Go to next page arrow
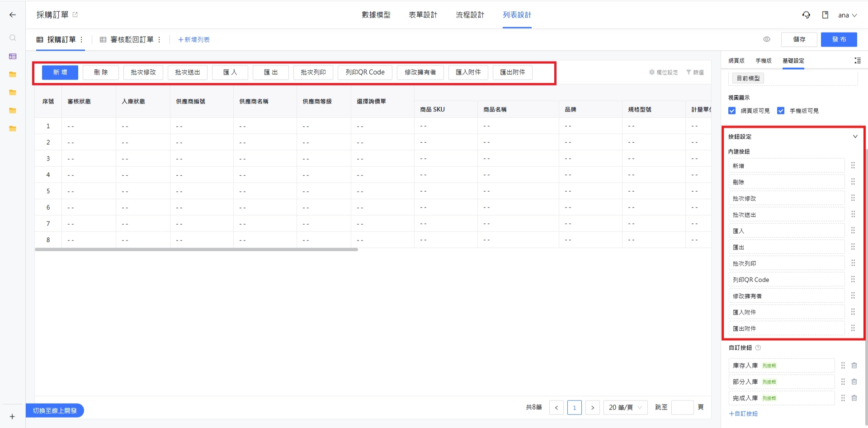The width and height of the screenshot is (868, 428). click(x=593, y=407)
